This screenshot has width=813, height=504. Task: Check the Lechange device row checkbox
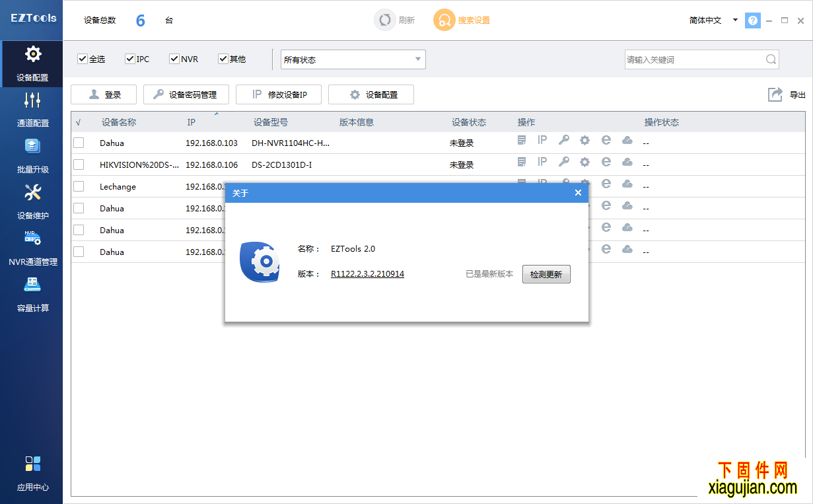click(x=79, y=186)
